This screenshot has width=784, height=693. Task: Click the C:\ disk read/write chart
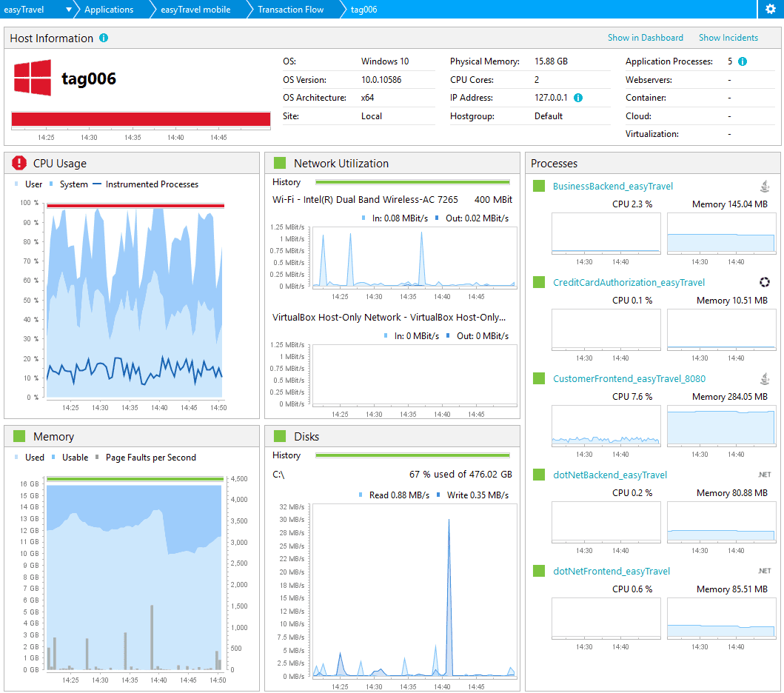coord(415,591)
